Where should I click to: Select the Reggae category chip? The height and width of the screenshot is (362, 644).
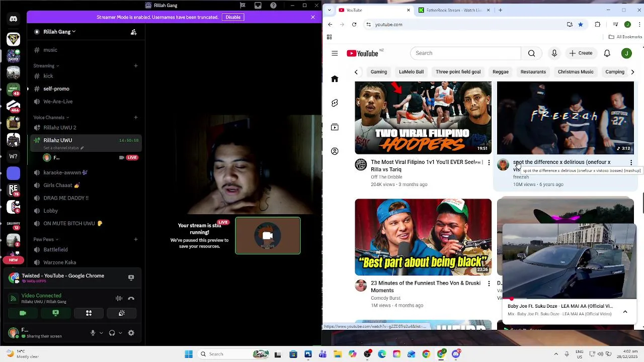[501, 72]
